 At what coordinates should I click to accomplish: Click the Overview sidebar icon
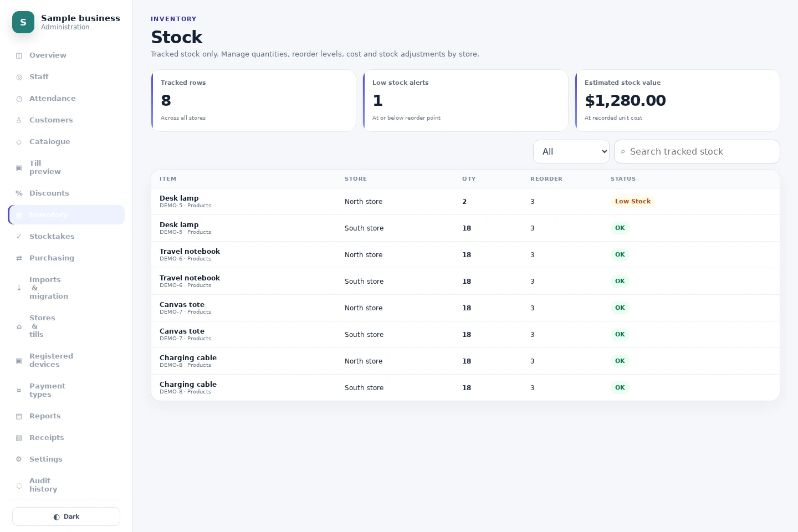pyautogui.click(x=19, y=55)
